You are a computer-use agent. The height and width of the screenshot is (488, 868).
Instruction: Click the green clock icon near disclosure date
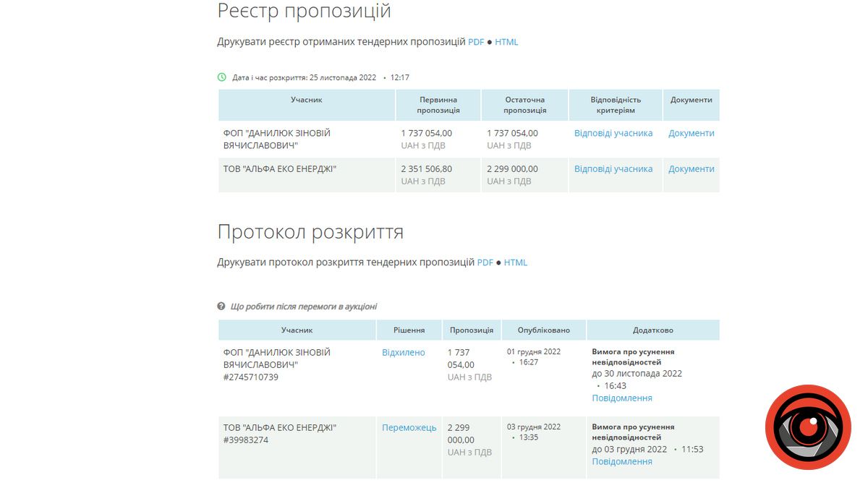[x=221, y=76]
